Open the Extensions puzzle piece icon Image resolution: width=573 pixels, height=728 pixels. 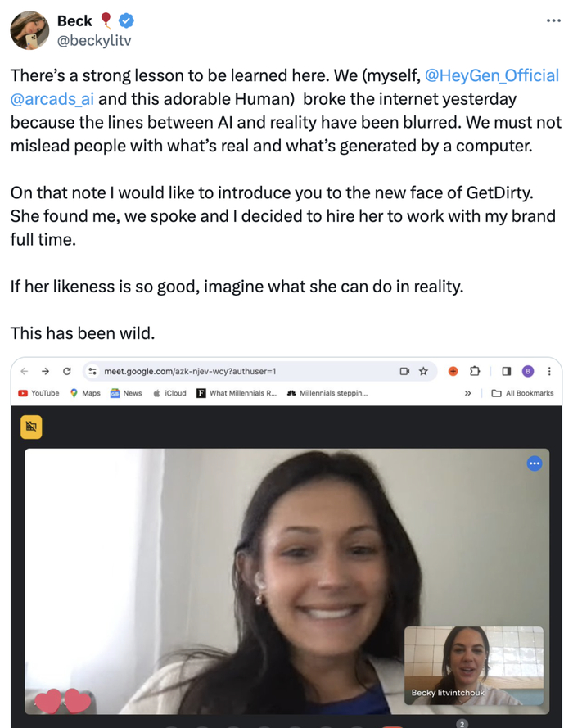point(474,371)
